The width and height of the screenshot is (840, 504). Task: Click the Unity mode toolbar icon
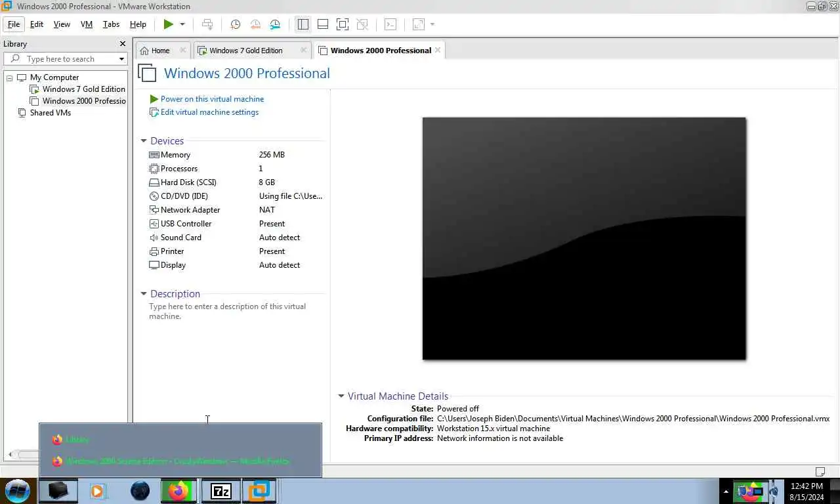(x=362, y=24)
